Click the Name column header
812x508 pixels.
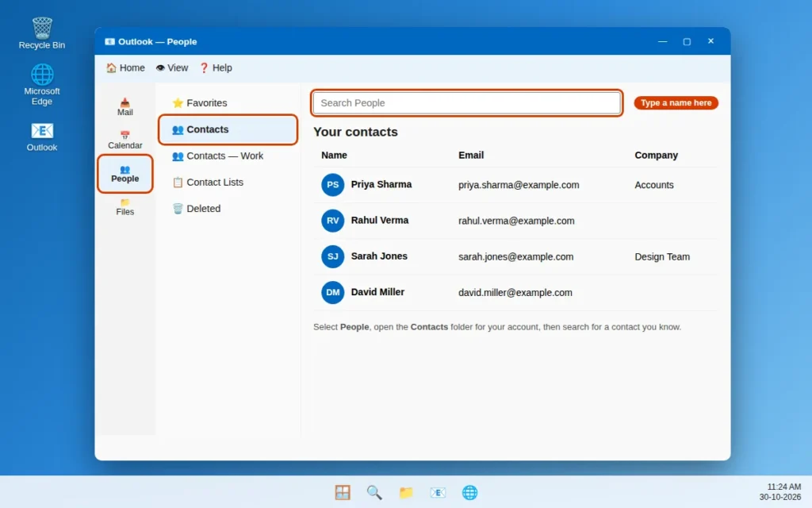coord(334,155)
